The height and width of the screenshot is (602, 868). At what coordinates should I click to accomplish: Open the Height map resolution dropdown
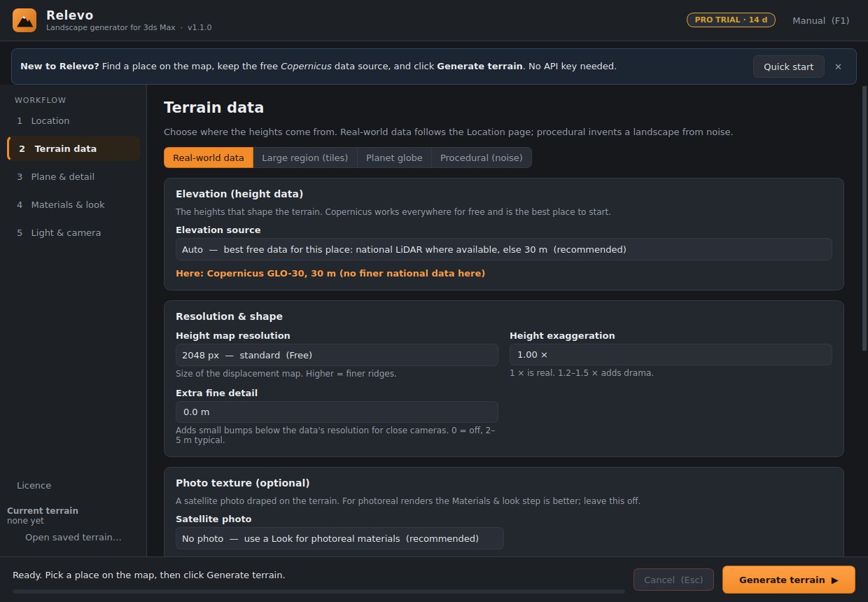(x=337, y=355)
